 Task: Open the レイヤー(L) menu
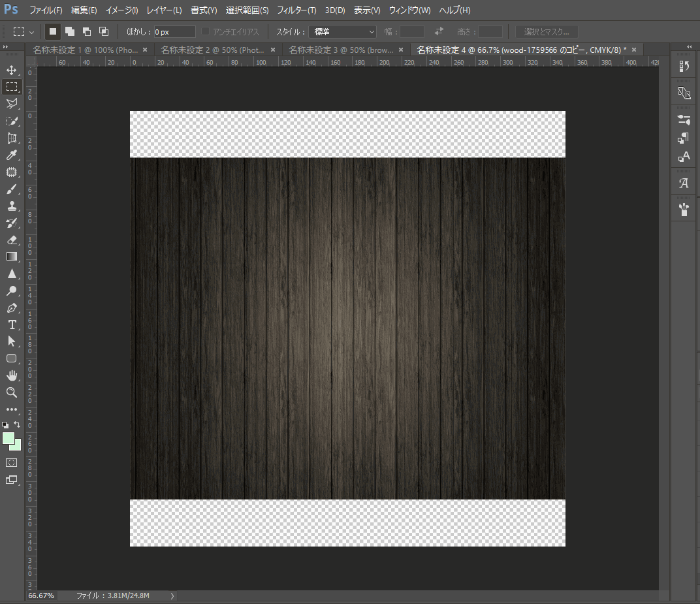point(165,10)
